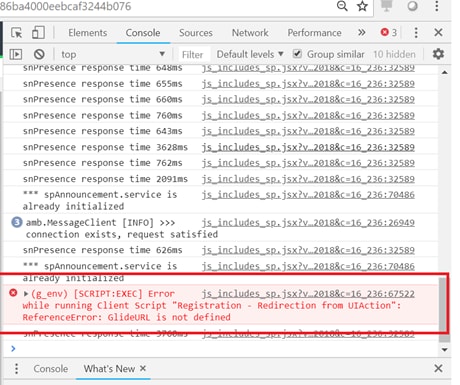
Task: Click the browser extension icon beside the bookmark star
Action: 387,6
